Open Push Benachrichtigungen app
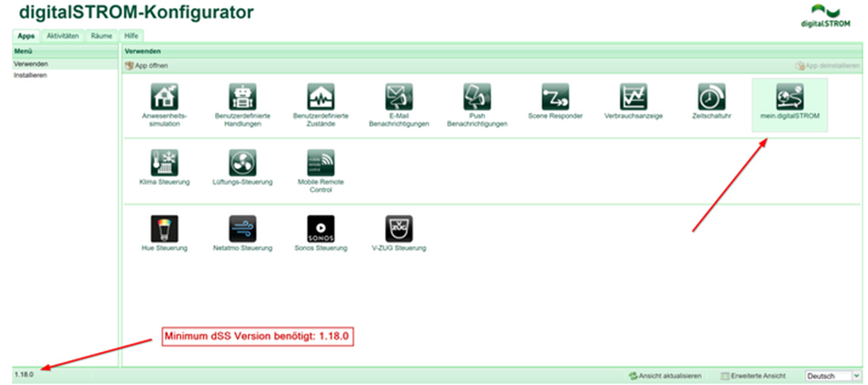The width and height of the screenshot is (868, 385). click(477, 98)
